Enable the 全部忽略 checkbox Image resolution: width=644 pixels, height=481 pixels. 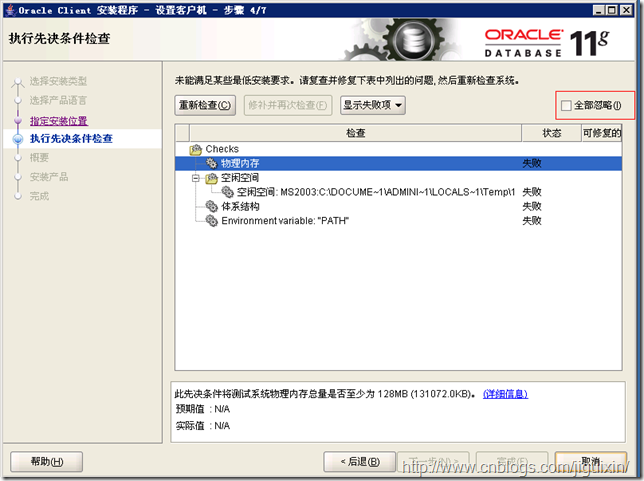(566, 106)
